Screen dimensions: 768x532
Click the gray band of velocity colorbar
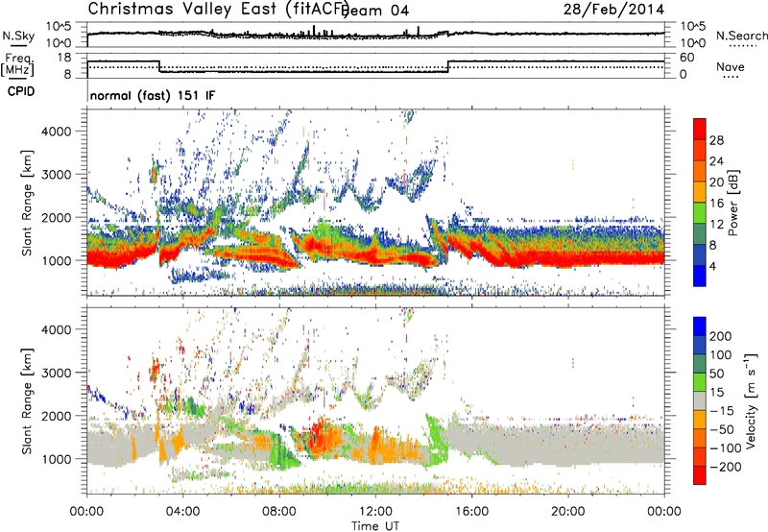coord(700,400)
